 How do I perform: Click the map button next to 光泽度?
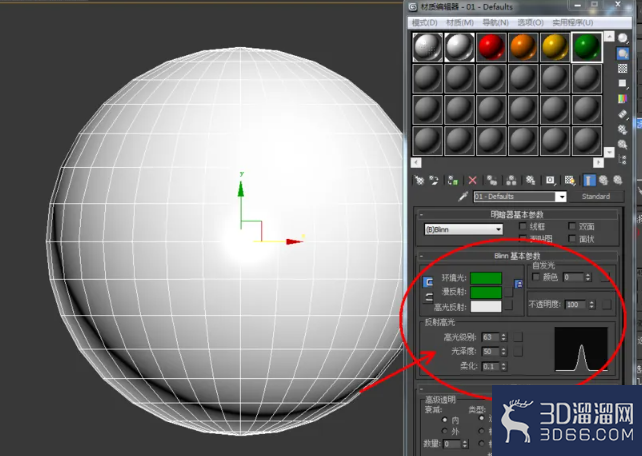click(518, 351)
